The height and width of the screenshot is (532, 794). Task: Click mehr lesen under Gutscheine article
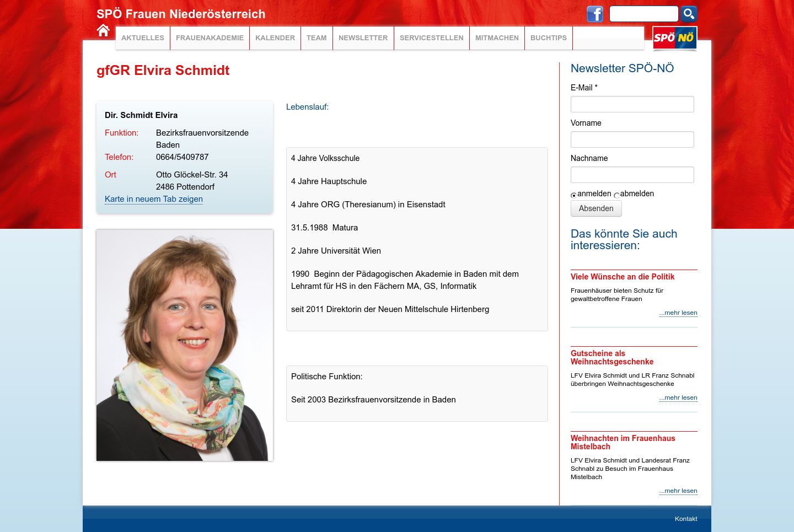pyautogui.click(x=678, y=397)
